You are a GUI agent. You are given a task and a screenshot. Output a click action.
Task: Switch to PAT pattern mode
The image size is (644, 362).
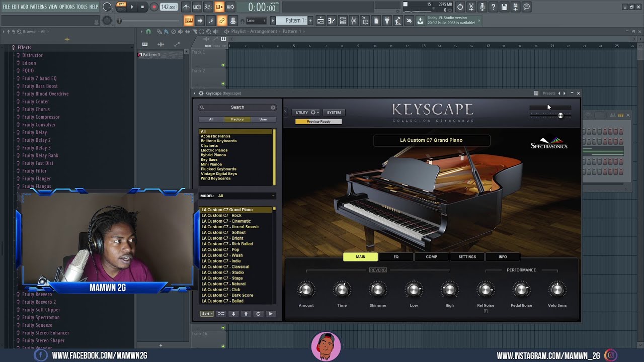(121, 4)
